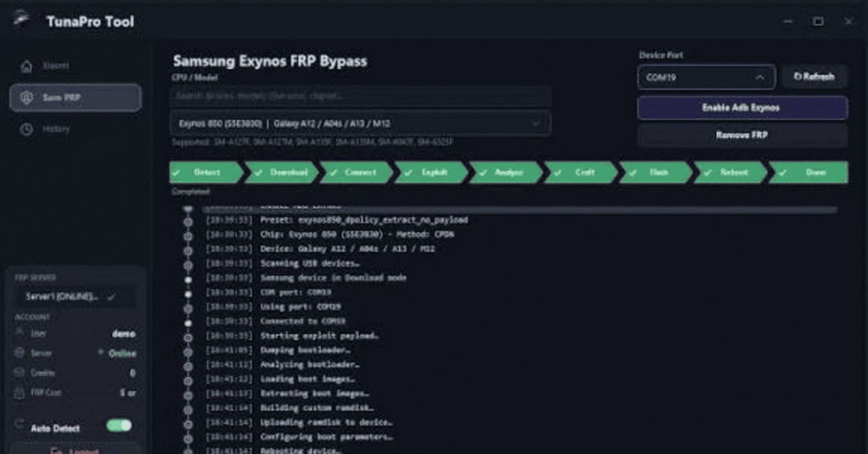
Task: Click the Device Port label
Action: point(661,55)
